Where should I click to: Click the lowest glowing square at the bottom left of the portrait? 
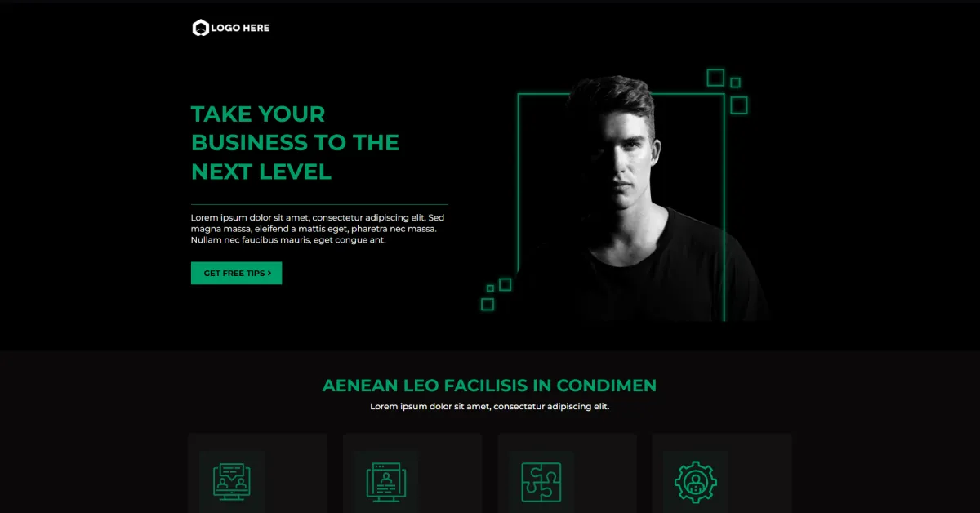tap(488, 304)
